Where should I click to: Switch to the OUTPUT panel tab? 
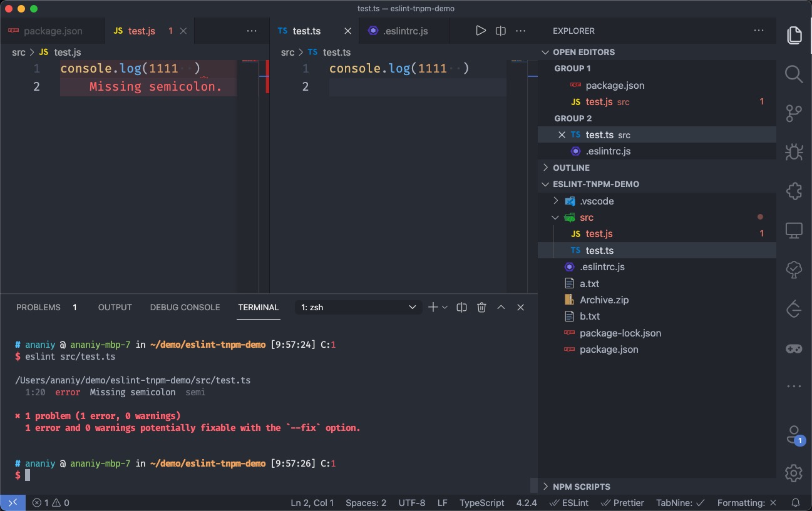click(x=115, y=307)
